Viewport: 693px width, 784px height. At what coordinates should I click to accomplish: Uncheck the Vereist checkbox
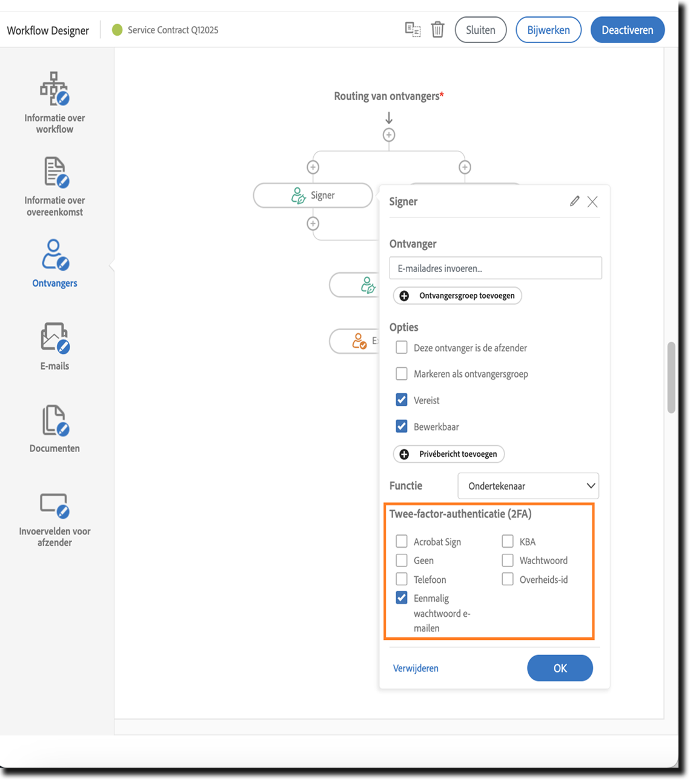402,400
